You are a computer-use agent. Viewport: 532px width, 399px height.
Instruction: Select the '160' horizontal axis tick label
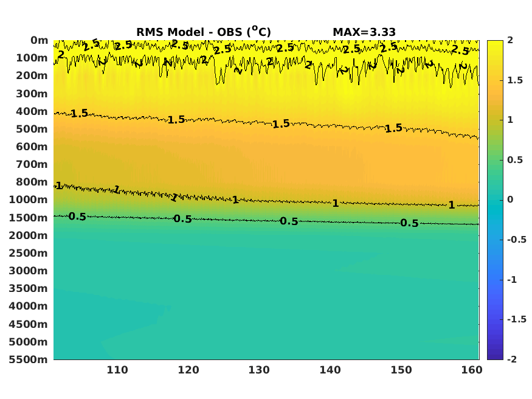[x=472, y=370]
